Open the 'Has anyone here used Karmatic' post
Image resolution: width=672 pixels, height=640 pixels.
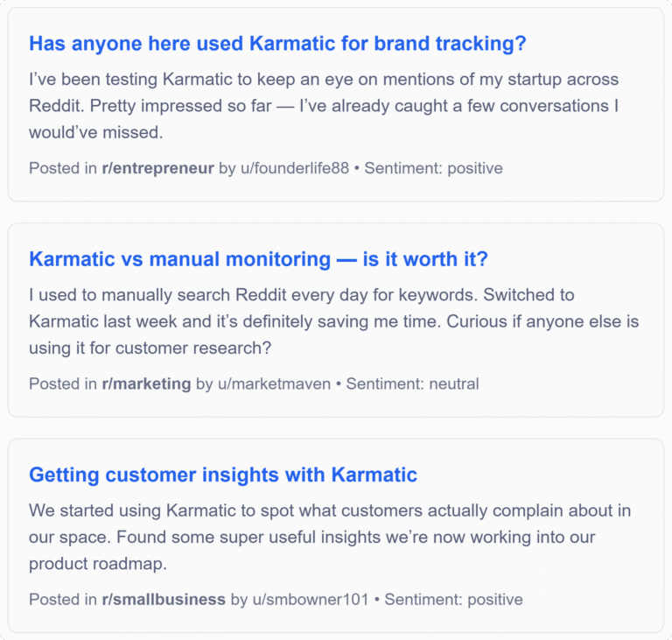point(277,44)
